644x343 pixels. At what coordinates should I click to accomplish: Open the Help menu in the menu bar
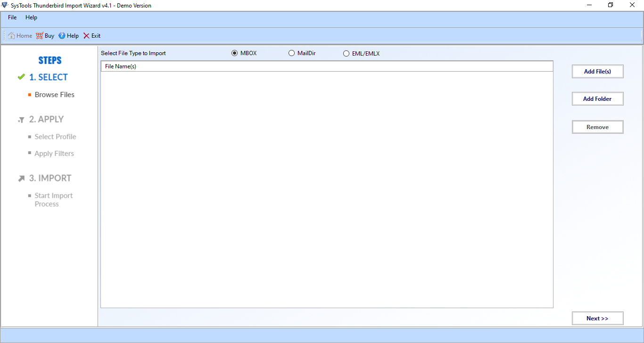click(x=31, y=17)
